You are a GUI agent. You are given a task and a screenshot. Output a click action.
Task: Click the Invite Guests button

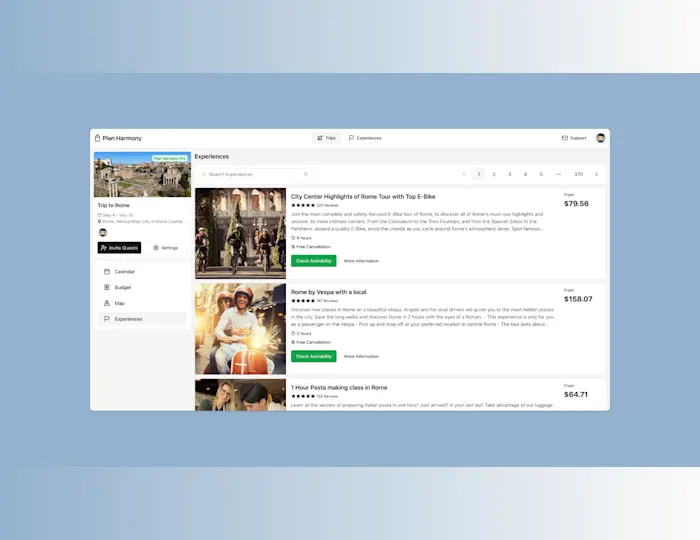tap(119, 248)
